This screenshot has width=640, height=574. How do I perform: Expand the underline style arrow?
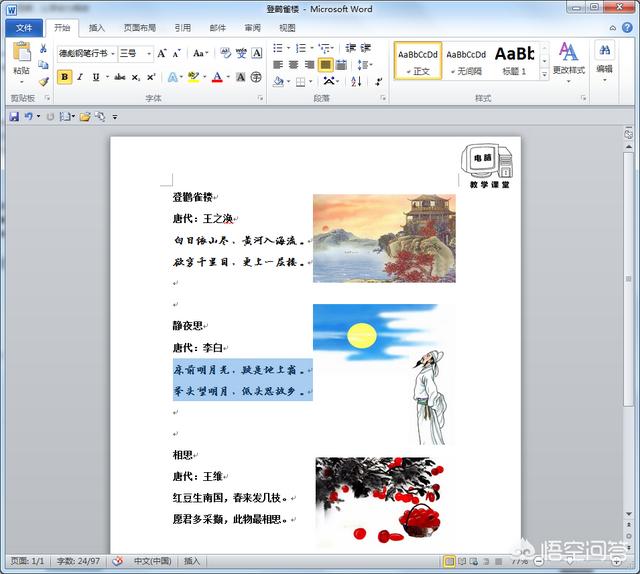click(x=107, y=77)
